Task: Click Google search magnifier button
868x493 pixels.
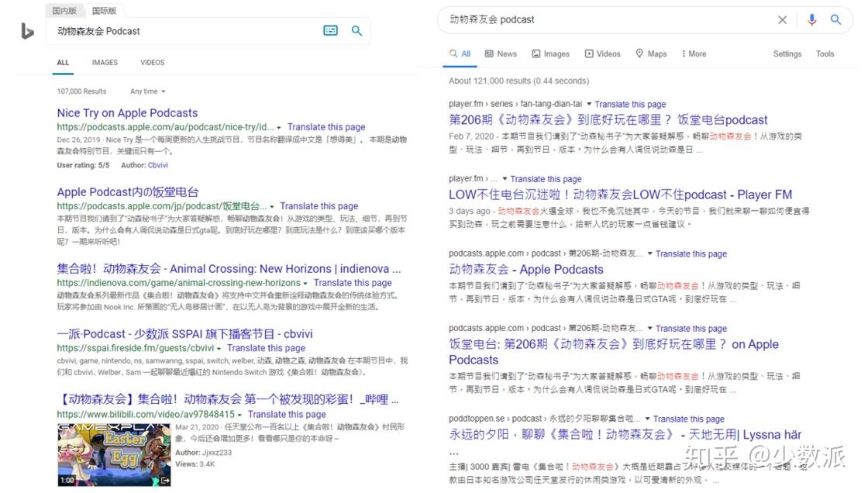Action: coord(836,20)
